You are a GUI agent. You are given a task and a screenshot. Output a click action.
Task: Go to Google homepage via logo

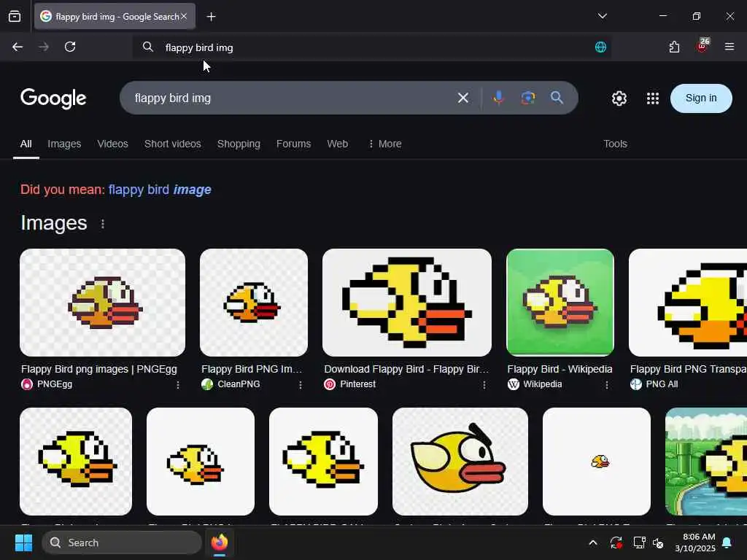[x=53, y=98]
